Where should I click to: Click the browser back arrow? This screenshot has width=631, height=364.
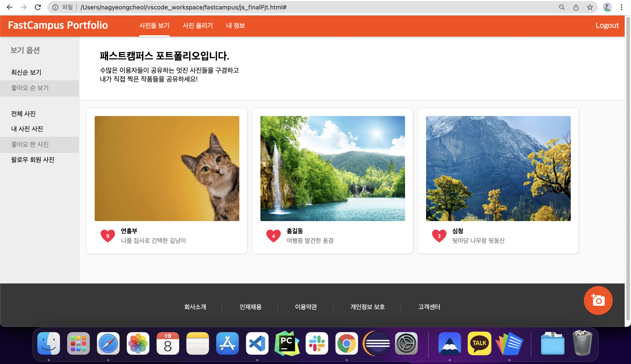(x=9, y=7)
